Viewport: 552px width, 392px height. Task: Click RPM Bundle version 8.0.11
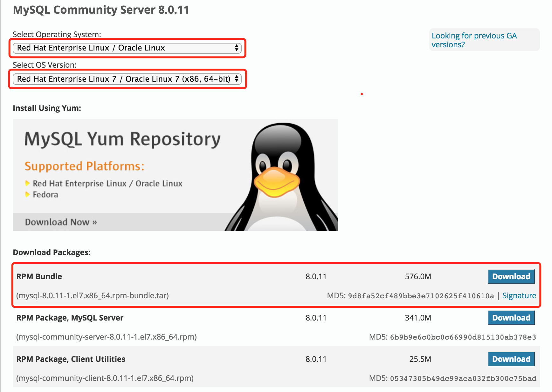click(x=316, y=276)
